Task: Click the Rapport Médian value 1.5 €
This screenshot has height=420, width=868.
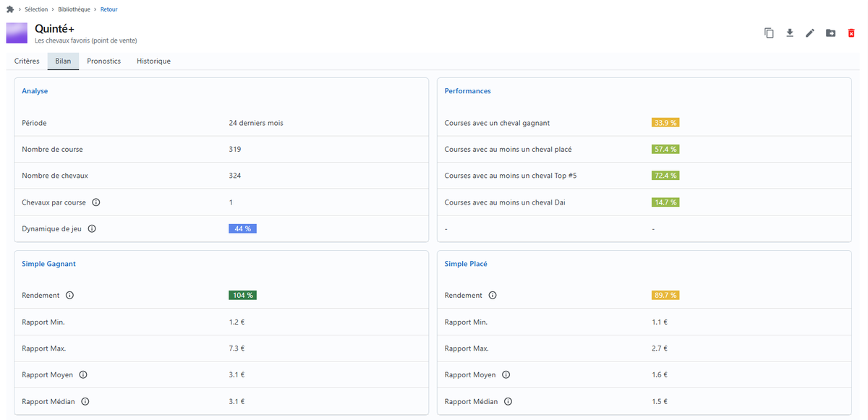Action: pyautogui.click(x=660, y=401)
